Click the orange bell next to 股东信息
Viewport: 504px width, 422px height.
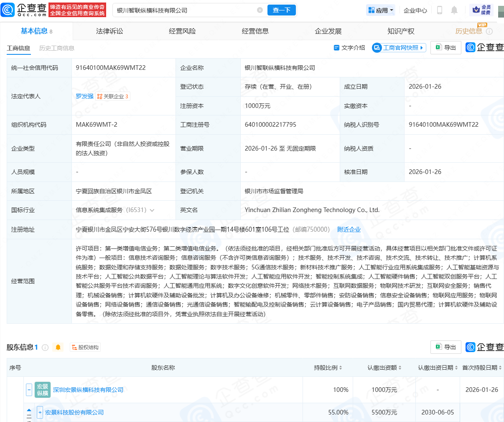point(58,347)
